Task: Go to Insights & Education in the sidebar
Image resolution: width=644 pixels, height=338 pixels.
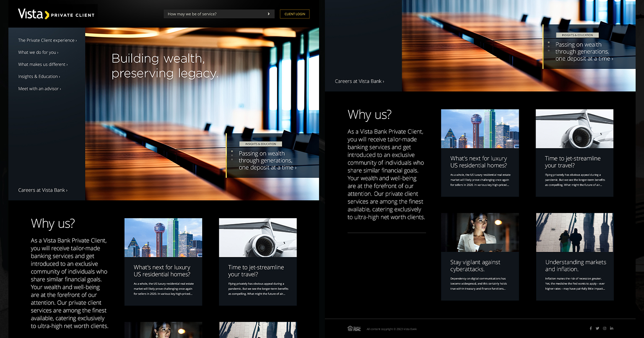Action: [39, 77]
